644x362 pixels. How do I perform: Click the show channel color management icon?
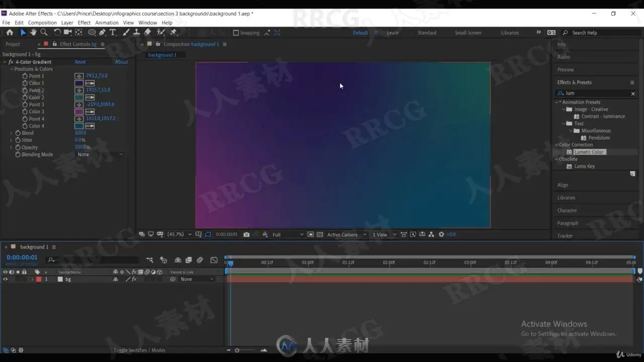[x=265, y=234]
